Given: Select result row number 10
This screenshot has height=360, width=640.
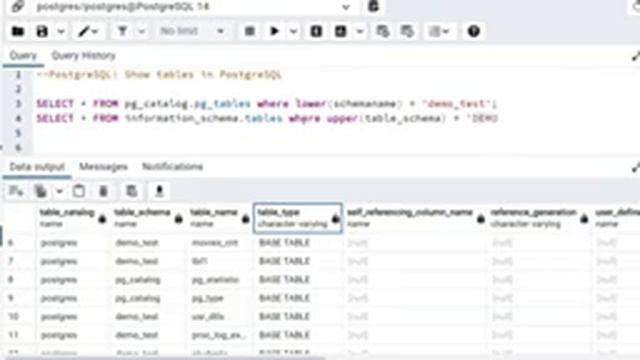Looking at the screenshot, I should pyautogui.click(x=13, y=317).
